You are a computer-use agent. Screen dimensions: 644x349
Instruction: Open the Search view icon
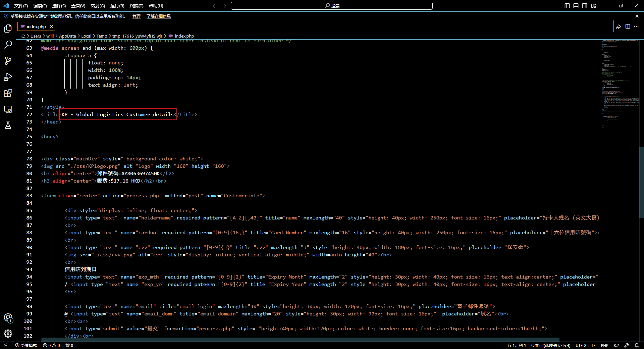point(8,45)
